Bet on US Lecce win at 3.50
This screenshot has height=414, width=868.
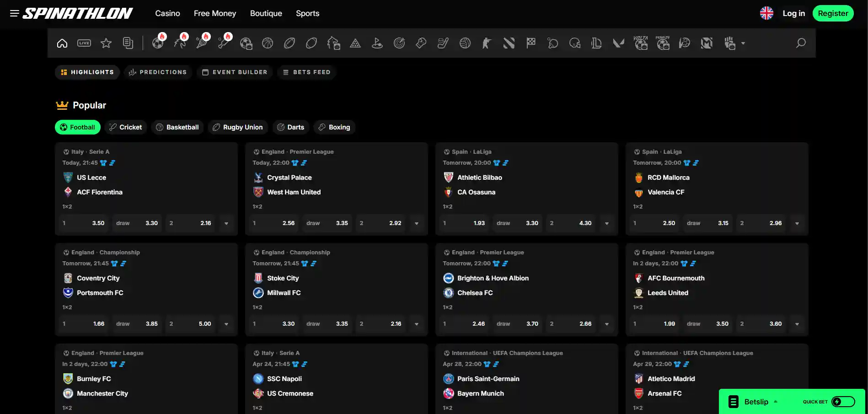(83, 223)
